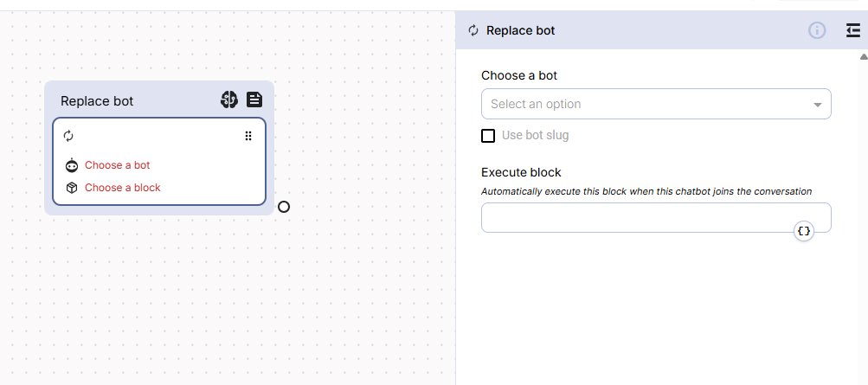Click the replace icon in the panel header
The image size is (868, 385).
tap(473, 30)
